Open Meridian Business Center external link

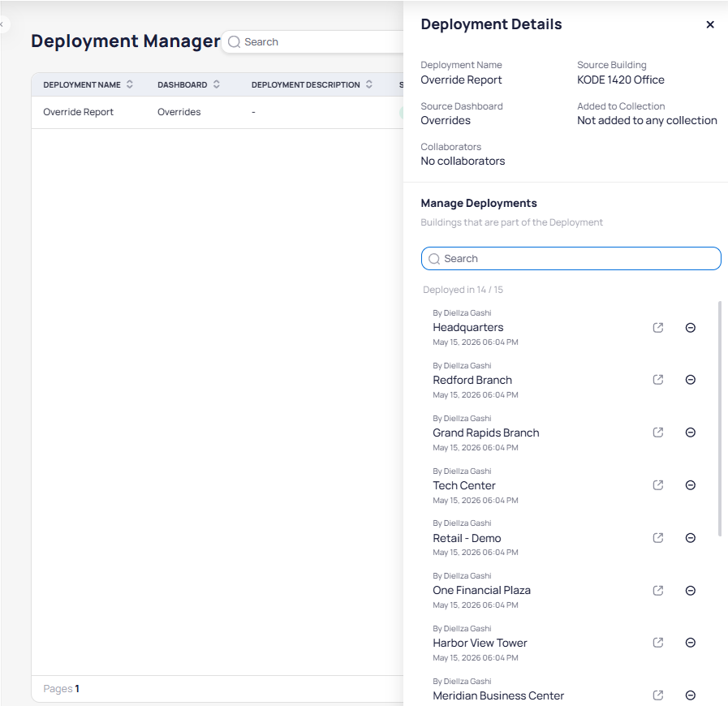tap(657, 695)
